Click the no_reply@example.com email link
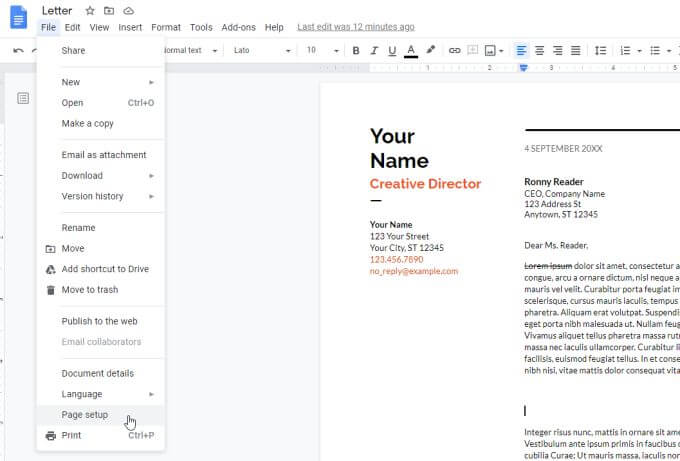The height and width of the screenshot is (461, 680). [x=413, y=271]
